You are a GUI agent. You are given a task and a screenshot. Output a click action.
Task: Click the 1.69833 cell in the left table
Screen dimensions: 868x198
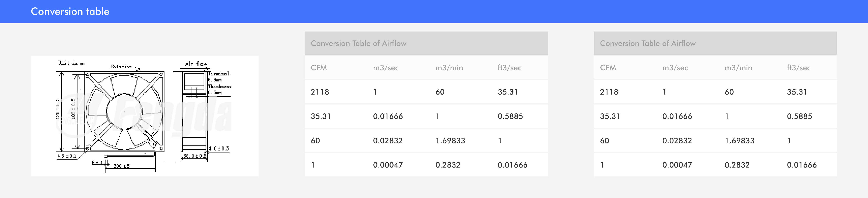tap(450, 140)
